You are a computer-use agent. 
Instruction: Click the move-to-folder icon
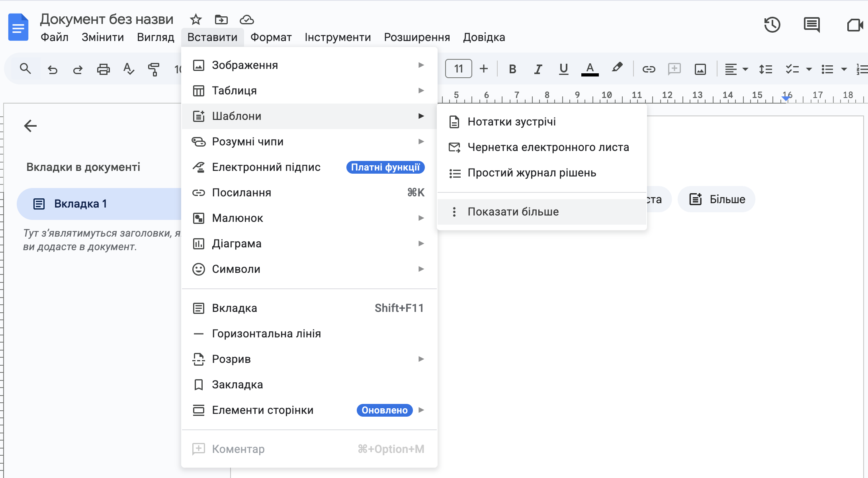[221, 19]
